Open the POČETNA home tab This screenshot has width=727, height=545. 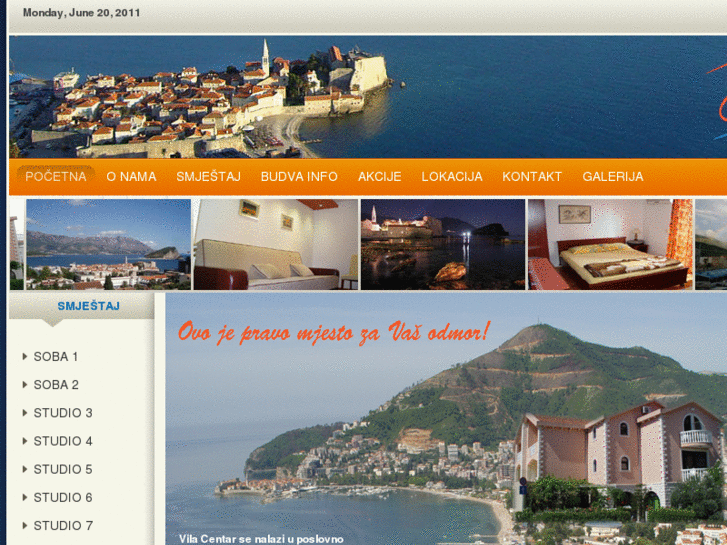[56, 176]
